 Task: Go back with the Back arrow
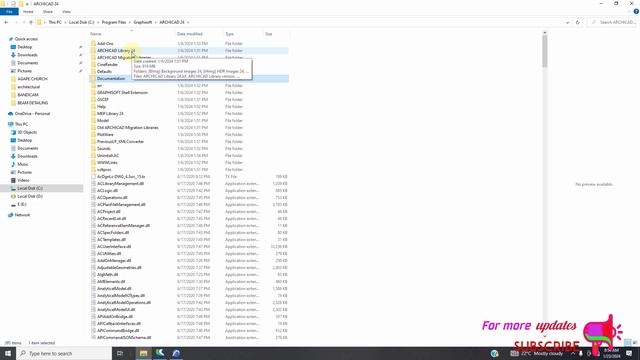click(6, 22)
